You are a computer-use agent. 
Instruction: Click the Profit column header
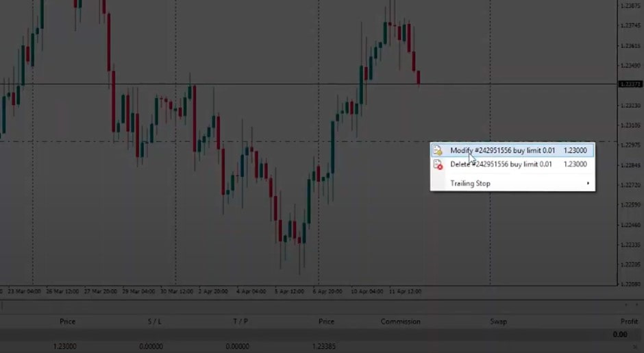coord(629,321)
